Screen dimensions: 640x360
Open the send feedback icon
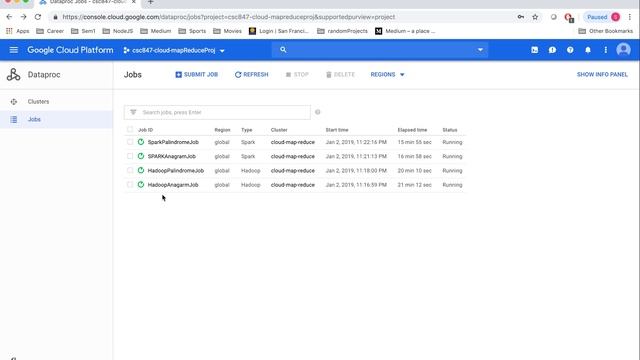point(552,50)
